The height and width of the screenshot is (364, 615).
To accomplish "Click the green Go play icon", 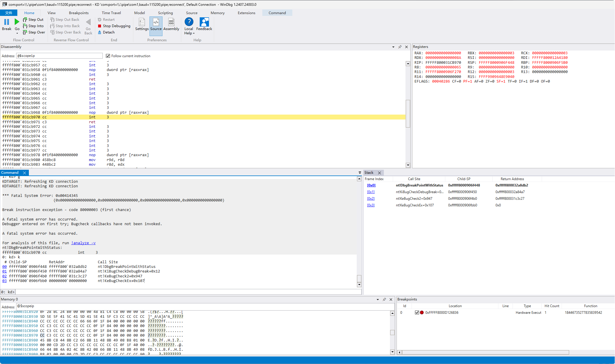I will [x=17, y=22].
